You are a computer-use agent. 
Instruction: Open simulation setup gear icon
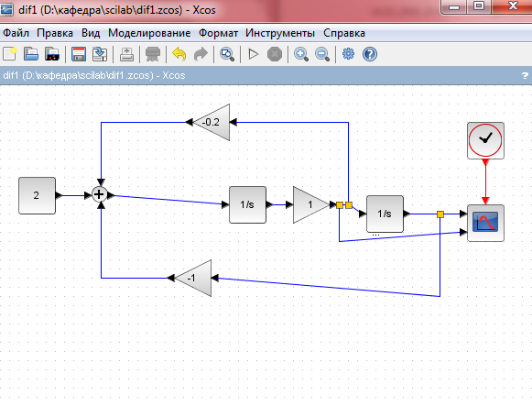click(349, 54)
